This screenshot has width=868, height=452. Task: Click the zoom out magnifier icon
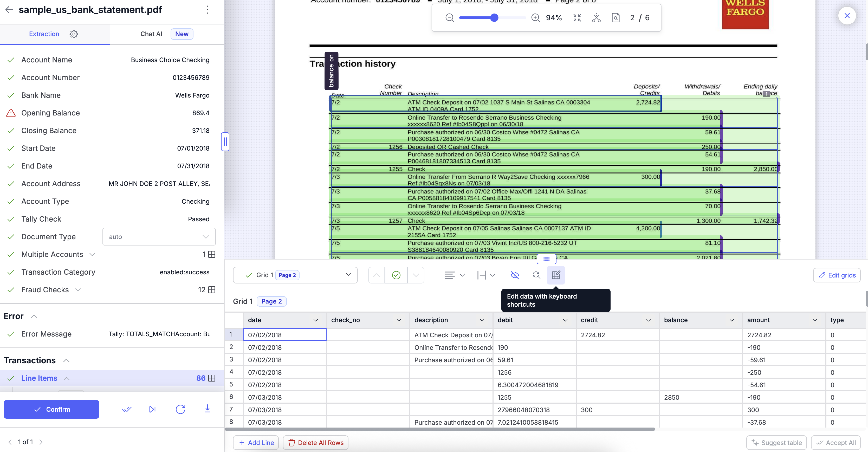(450, 17)
